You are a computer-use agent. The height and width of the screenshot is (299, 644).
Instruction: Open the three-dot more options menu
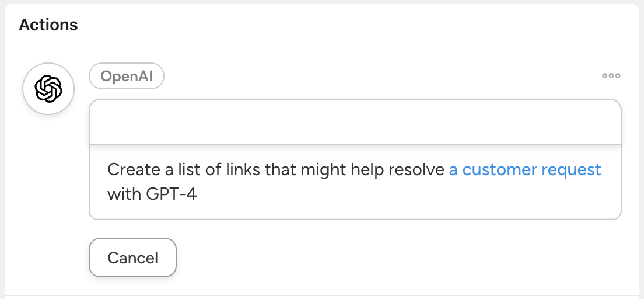[x=611, y=76]
